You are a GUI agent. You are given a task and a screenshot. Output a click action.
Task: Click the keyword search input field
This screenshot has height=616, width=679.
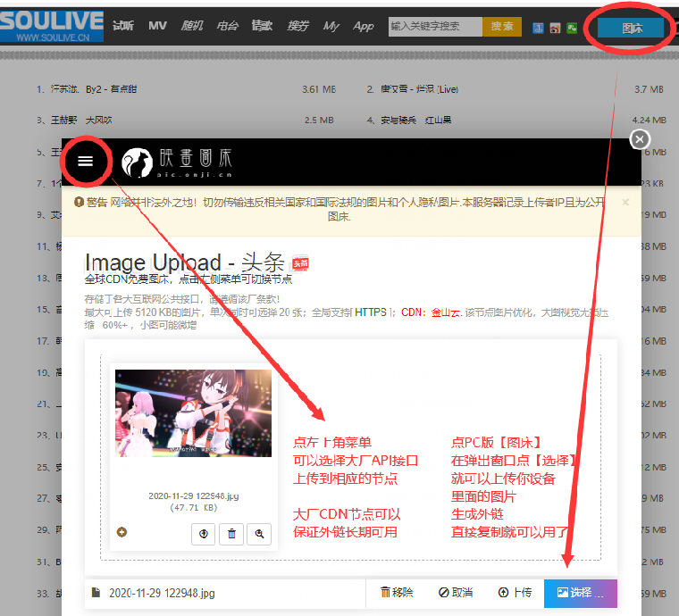[435, 27]
